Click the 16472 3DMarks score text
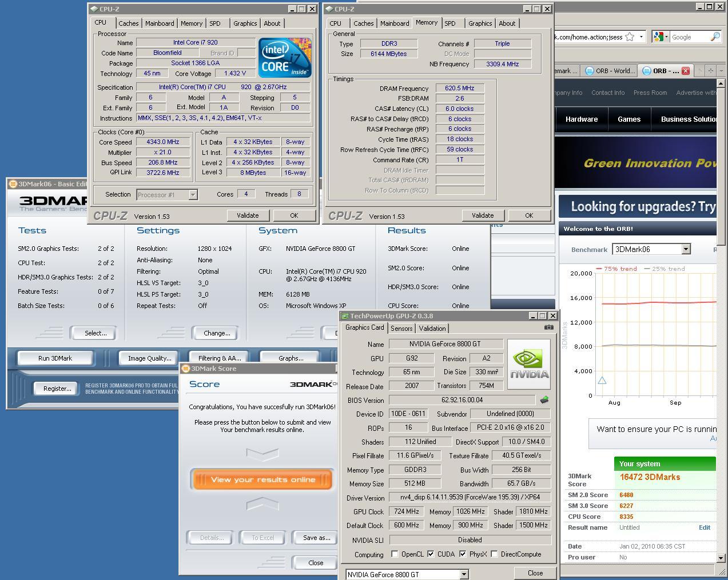This screenshot has width=728, height=580. (650, 477)
